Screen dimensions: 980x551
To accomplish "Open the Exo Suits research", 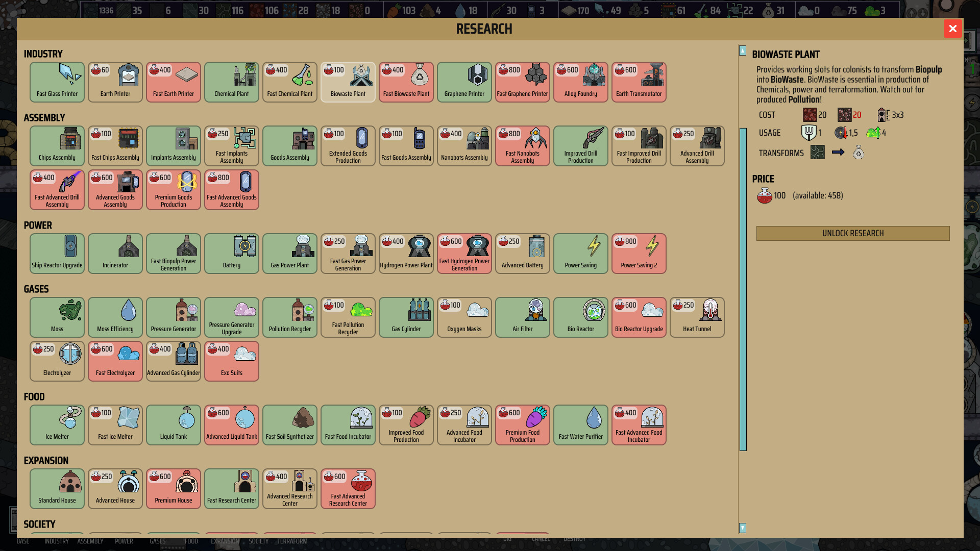I will (232, 361).
